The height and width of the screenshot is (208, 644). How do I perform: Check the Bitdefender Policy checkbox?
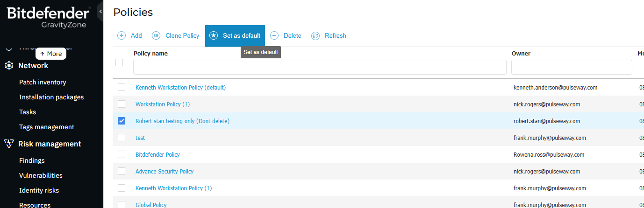122,154
